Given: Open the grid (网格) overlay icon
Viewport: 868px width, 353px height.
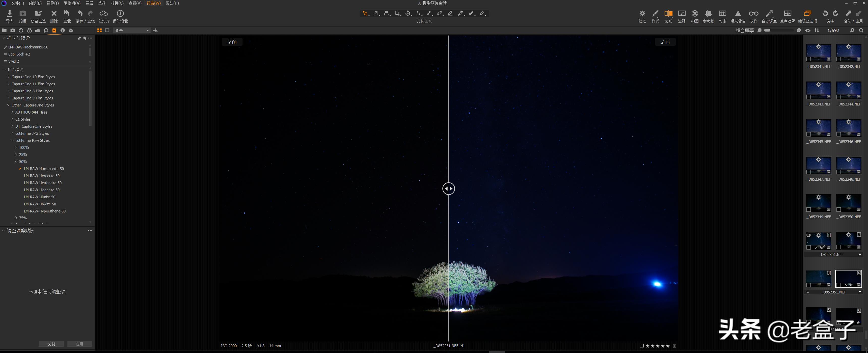Looking at the screenshot, I should pos(722,13).
